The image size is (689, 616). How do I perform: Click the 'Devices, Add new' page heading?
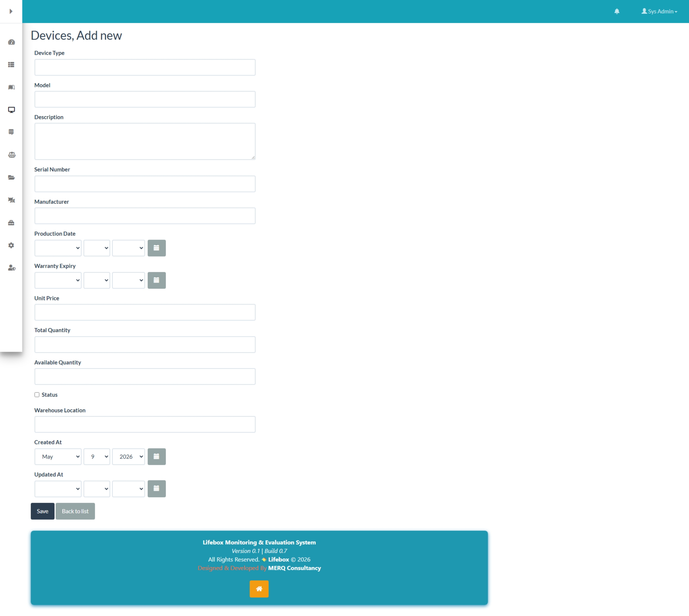tap(76, 35)
